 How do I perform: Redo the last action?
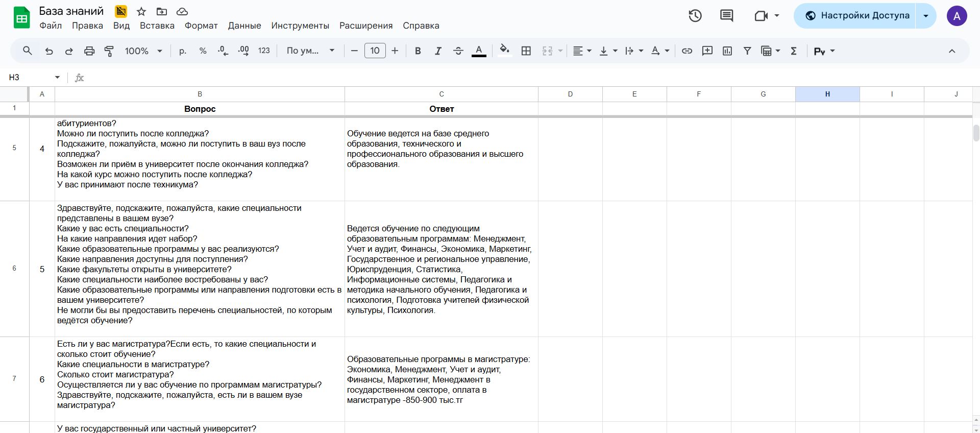pos(69,51)
